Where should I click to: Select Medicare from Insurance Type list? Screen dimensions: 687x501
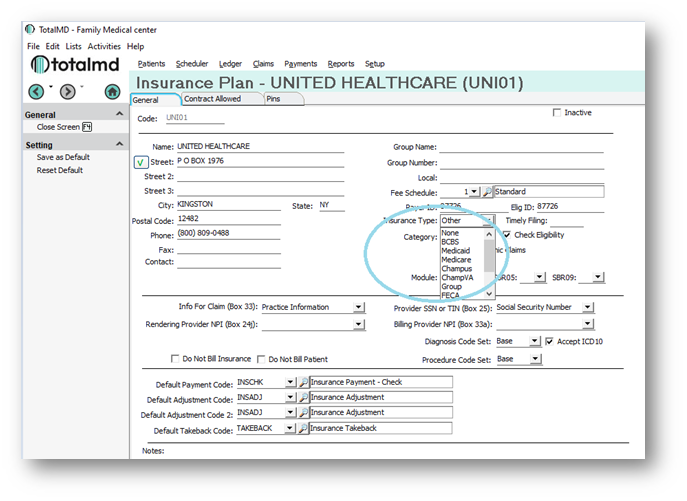coord(456,260)
